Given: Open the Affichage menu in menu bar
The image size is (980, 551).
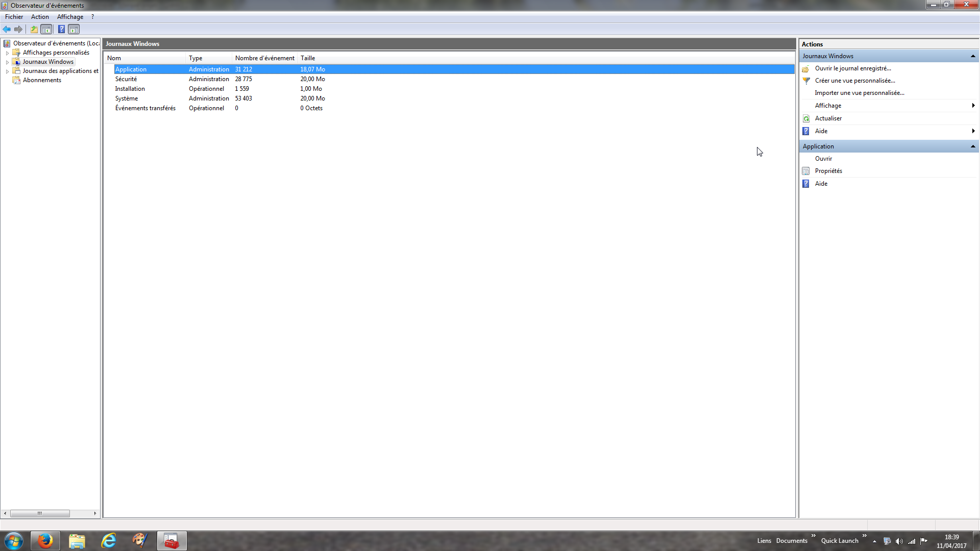Looking at the screenshot, I should pyautogui.click(x=70, y=17).
